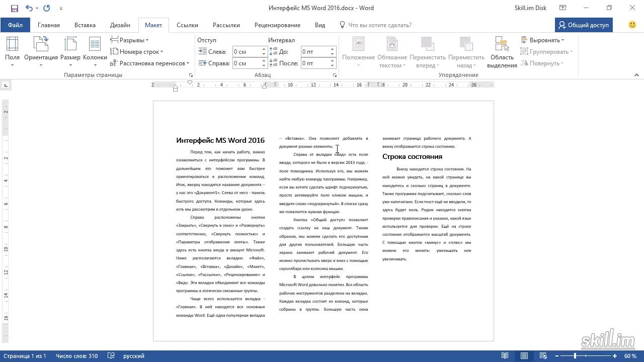Decrease right indent Справа with down arrow
The width and height of the screenshot is (644, 362).
[x=264, y=66]
